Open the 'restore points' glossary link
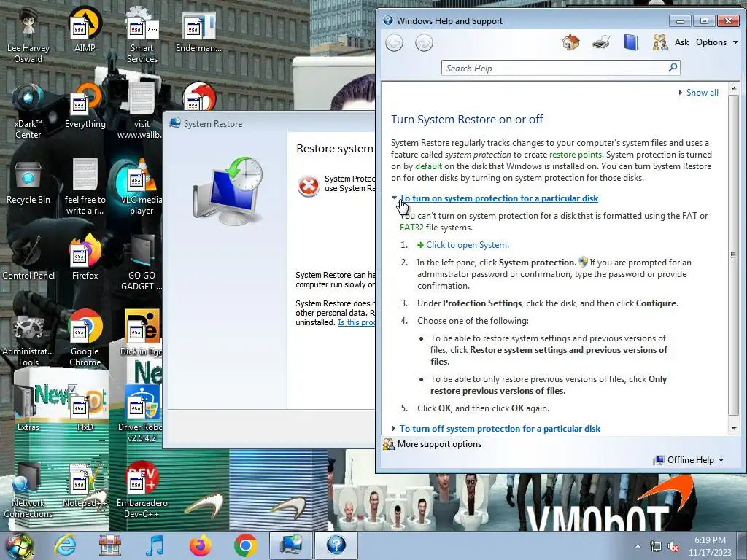This screenshot has width=747, height=560. coord(575,155)
